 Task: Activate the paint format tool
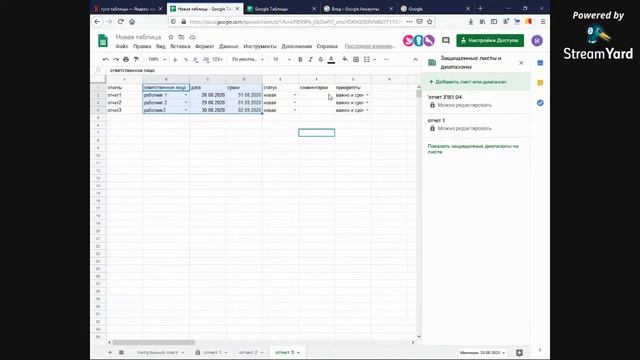point(136,60)
